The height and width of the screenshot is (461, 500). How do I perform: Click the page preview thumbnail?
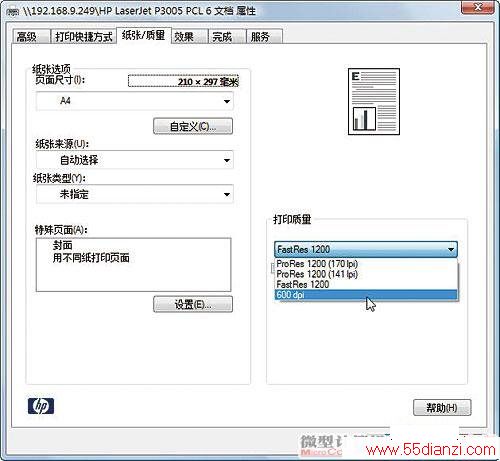374,101
